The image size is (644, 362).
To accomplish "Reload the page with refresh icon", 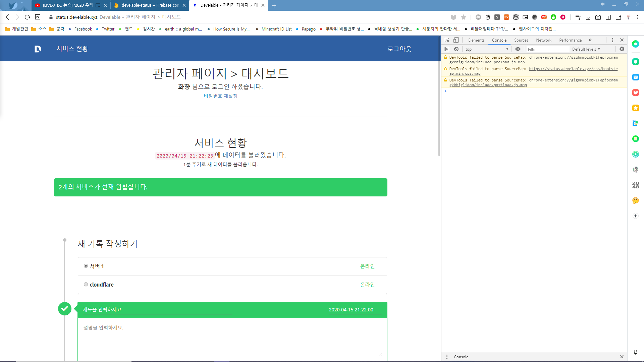I will click(x=28, y=17).
